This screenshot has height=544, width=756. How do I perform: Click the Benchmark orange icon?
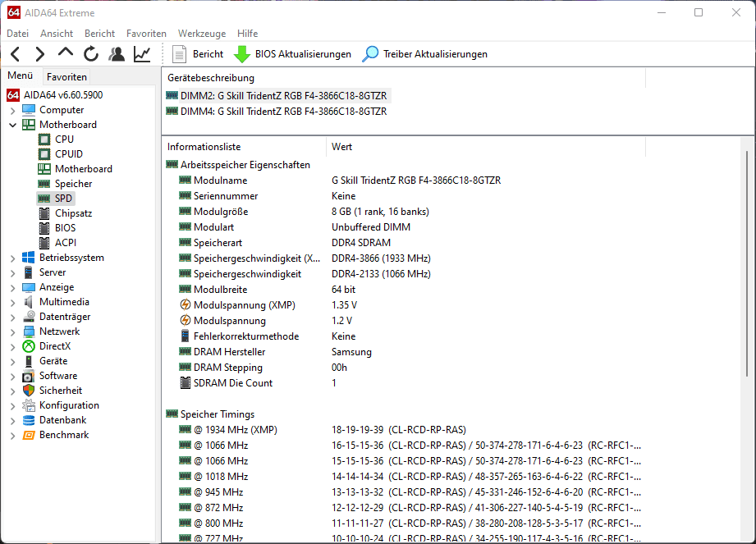[x=29, y=435]
